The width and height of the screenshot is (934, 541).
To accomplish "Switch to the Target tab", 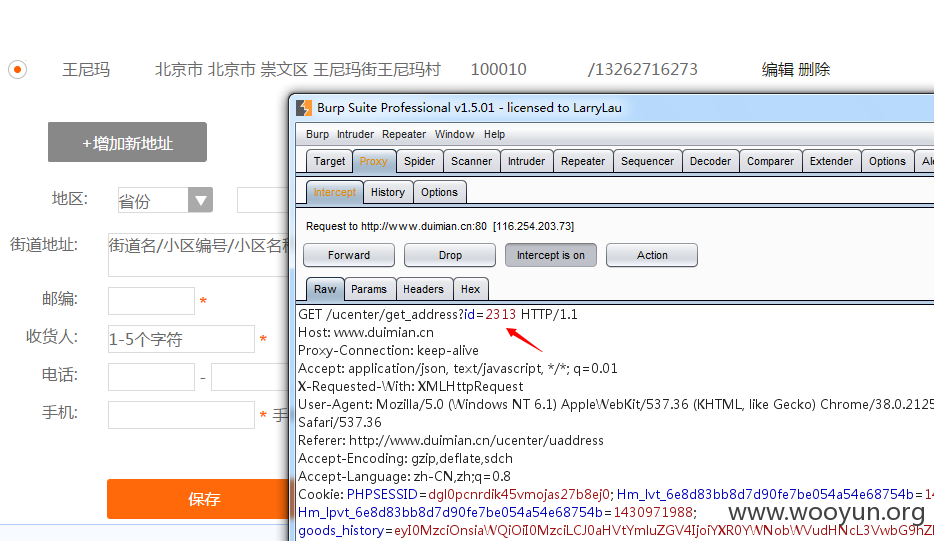I will pos(329,161).
